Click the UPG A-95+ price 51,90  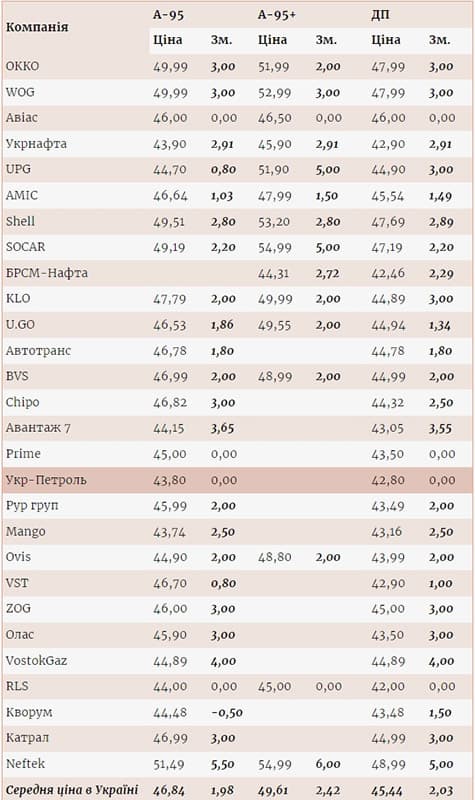(274, 169)
